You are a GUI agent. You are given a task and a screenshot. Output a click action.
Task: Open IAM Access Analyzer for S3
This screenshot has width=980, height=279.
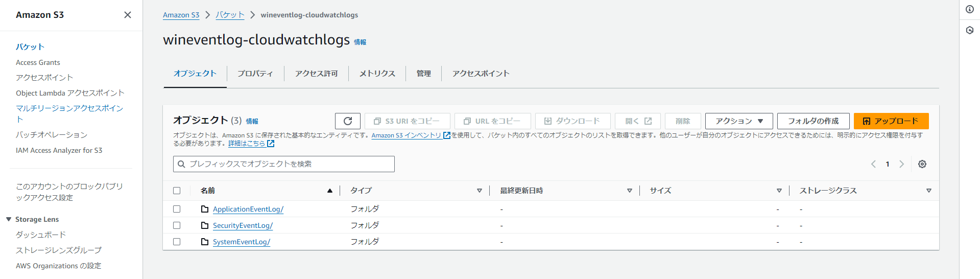(59, 150)
